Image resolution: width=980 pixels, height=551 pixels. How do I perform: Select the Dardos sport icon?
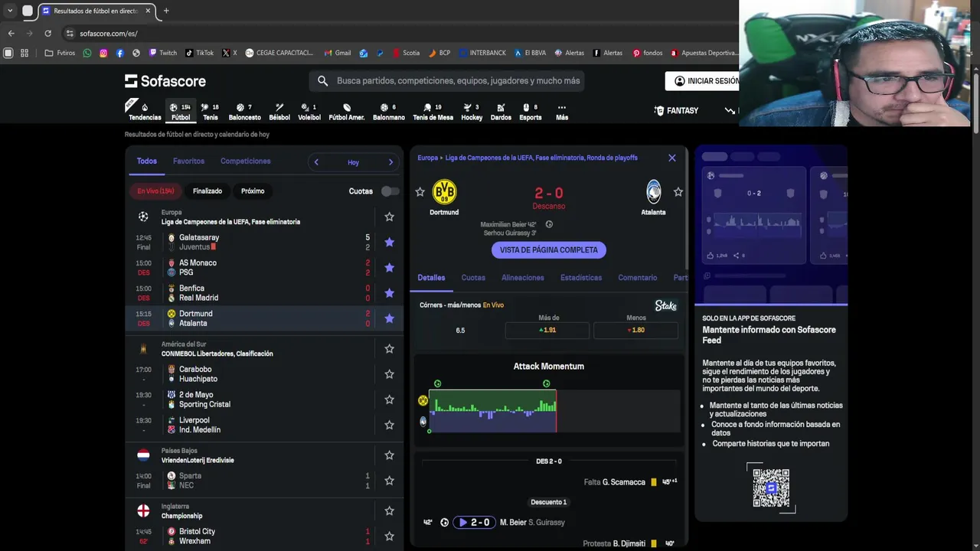coord(501,111)
